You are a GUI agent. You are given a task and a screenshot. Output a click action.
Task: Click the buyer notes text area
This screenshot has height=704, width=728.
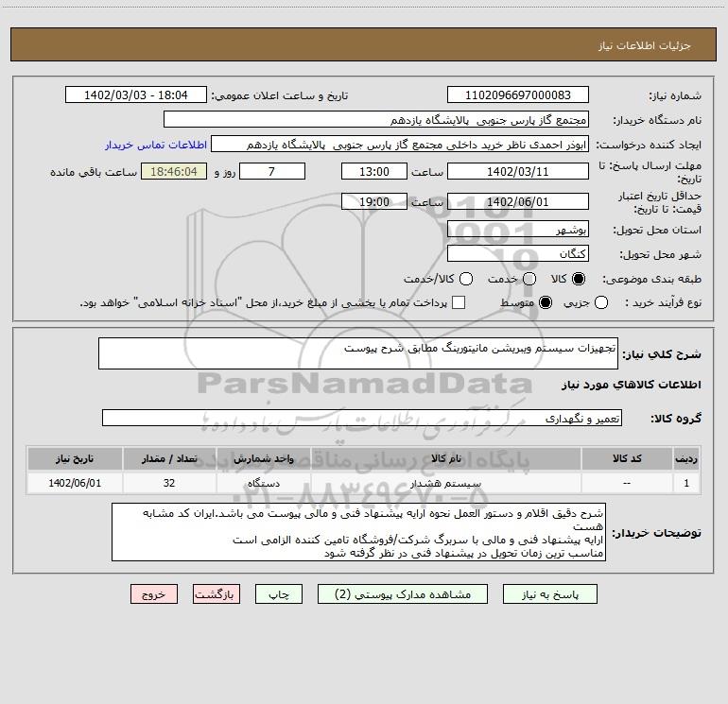pos(358,532)
